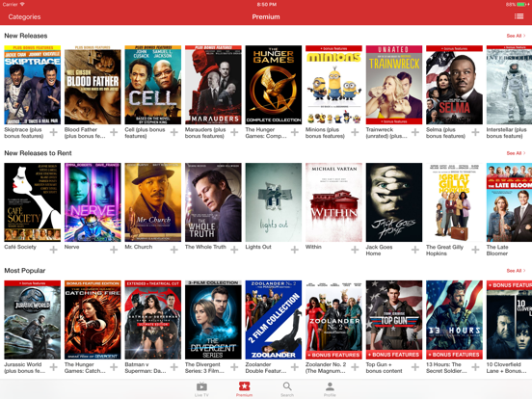This screenshot has width=532, height=399.
Task: Open the Trainwreck unrated poster
Action: (394, 85)
